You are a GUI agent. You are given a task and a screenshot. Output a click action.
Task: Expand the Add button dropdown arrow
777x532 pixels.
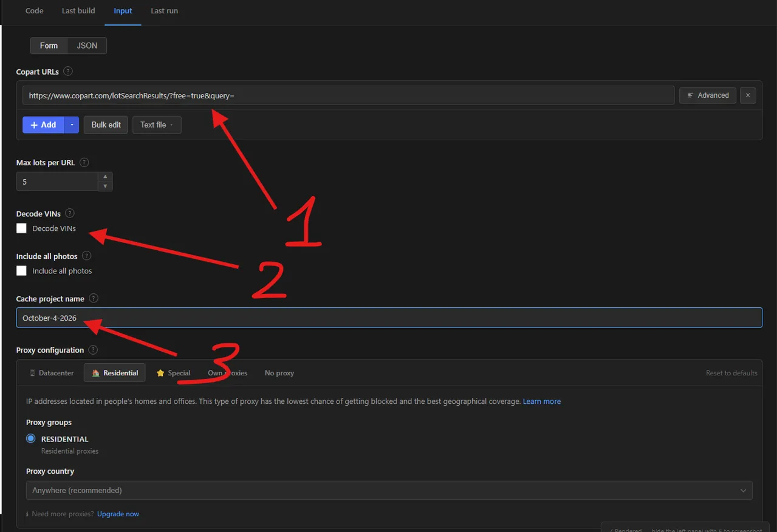pyautogui.click(x=72, y=124)
